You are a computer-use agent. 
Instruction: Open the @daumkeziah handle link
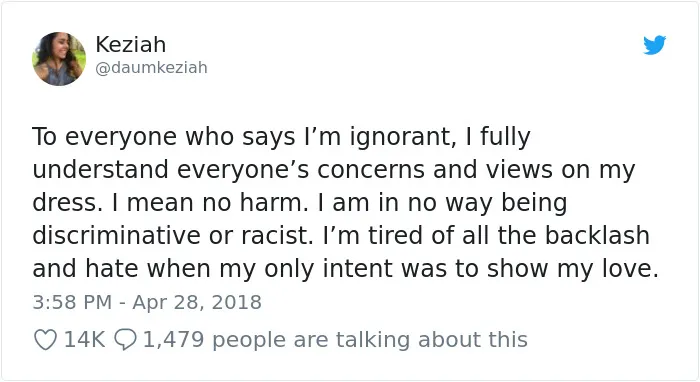point(151,68)
